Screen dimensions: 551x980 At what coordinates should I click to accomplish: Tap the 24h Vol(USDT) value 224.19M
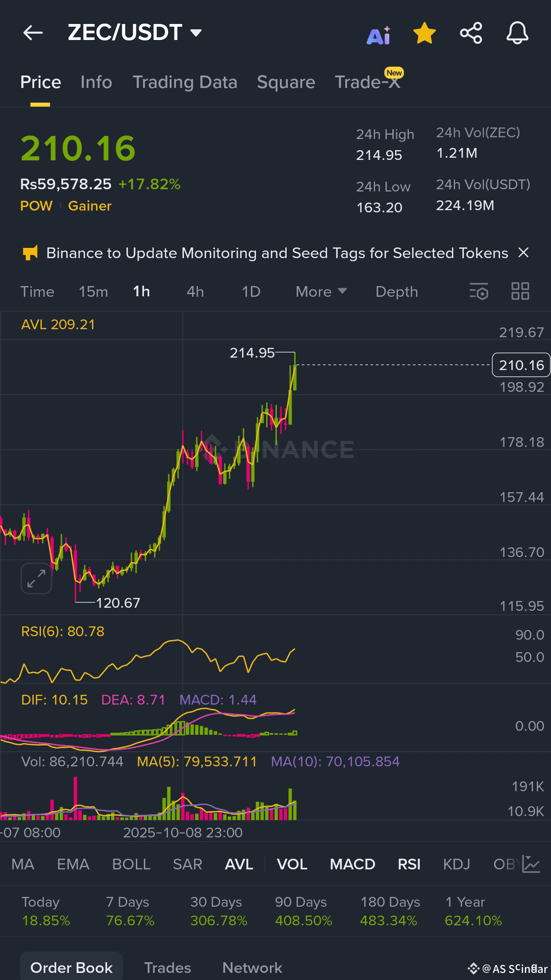tap(465, 205)
